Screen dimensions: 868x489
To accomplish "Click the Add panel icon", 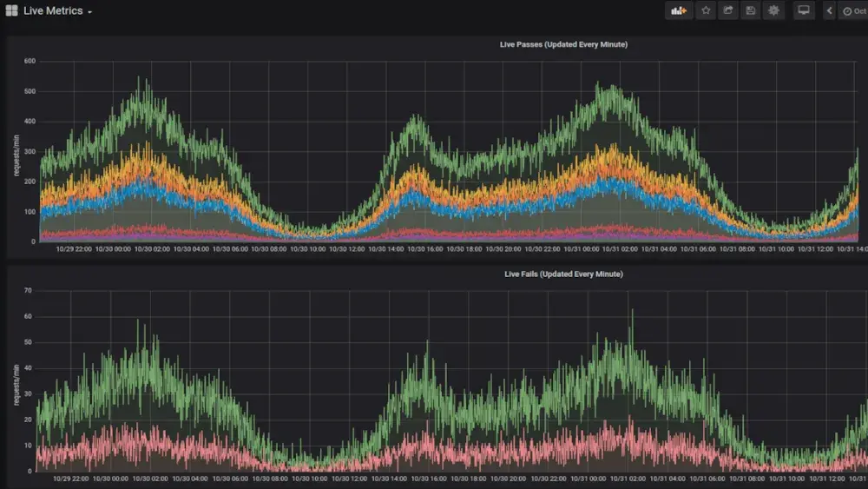I will [679, 10].
